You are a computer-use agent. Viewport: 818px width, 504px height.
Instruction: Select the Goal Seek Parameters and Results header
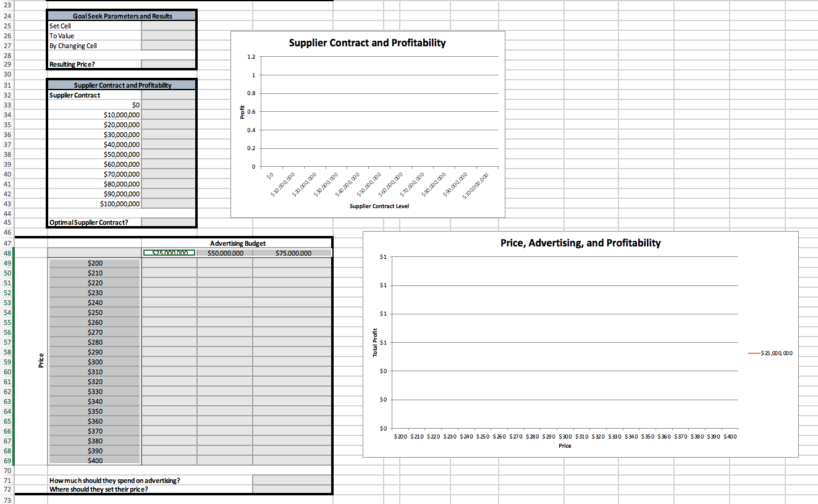point(121,15)
